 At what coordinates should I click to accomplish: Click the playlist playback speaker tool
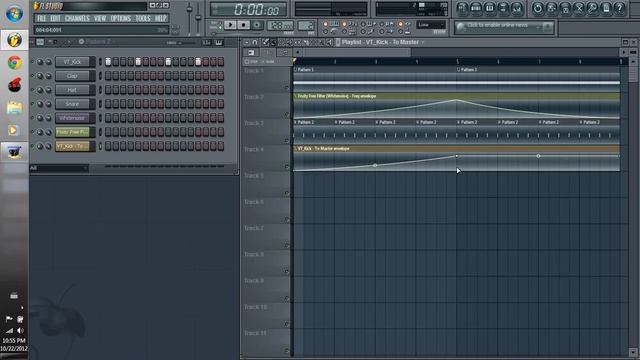click(x=329, y=42)
